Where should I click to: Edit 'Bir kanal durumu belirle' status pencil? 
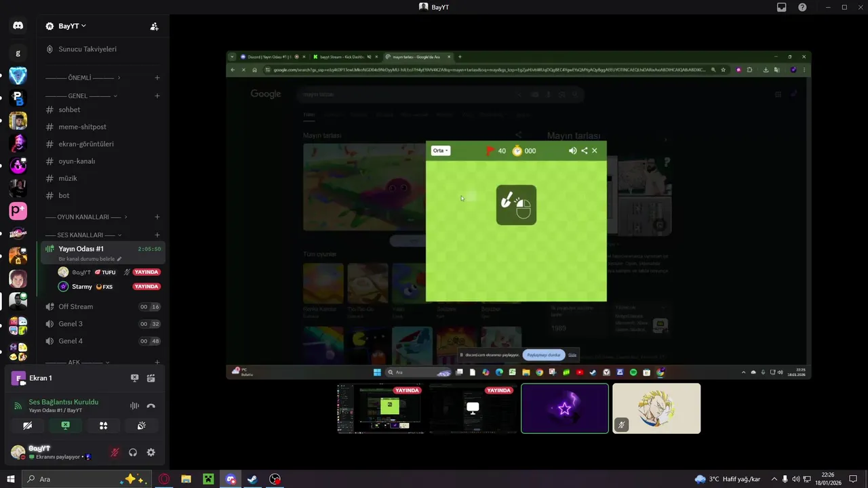coord(119,259)
